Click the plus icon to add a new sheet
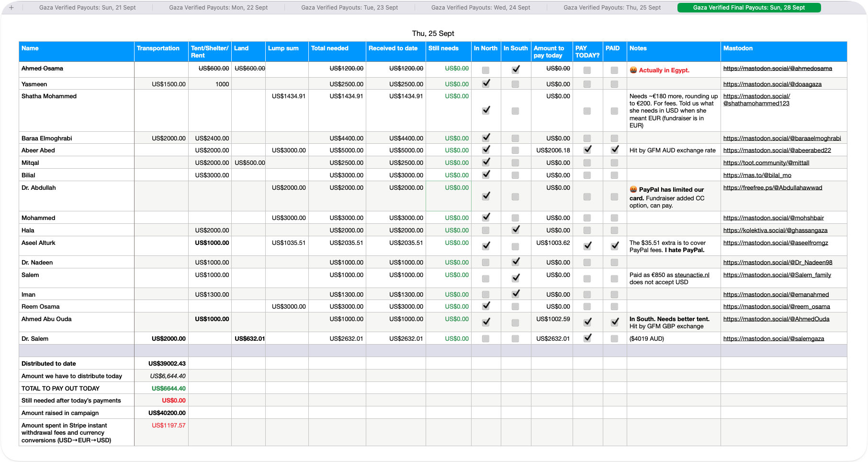This screenshot has width=868, height=462. (x=11, y=7)
